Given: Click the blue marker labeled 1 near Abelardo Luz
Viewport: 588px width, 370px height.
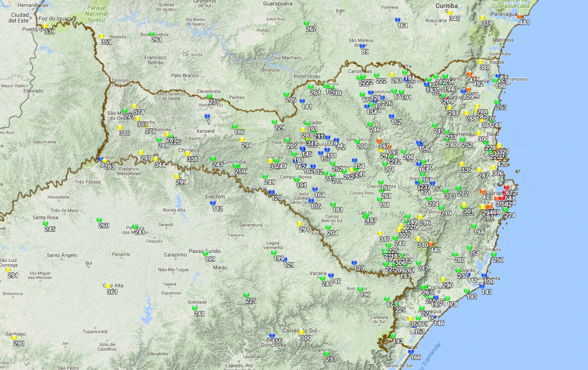Looking at the screenshot, I should (x=208, y=116).
